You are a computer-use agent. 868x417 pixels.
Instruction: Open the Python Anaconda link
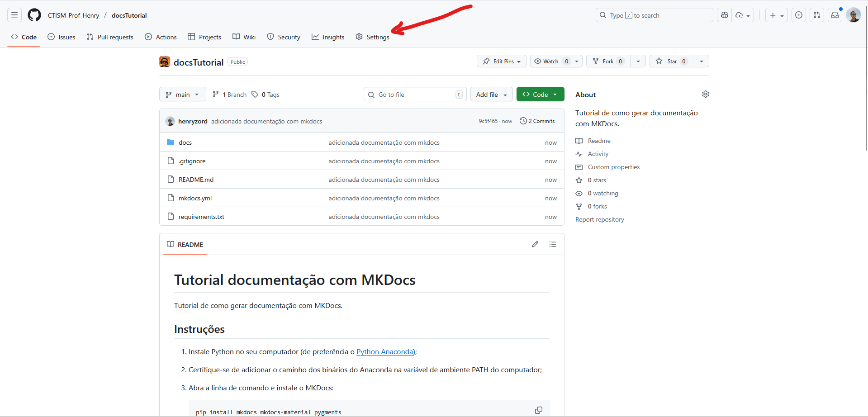tap(384, 352)
